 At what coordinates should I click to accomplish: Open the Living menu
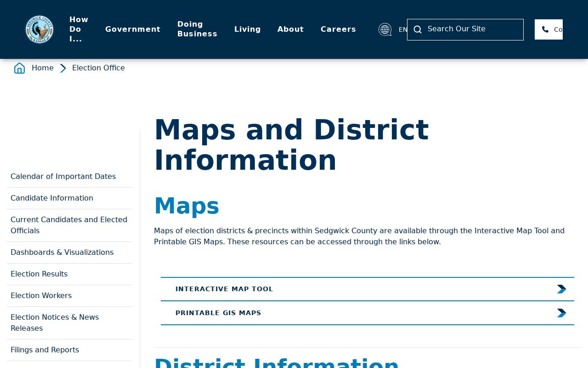point(248,29)
